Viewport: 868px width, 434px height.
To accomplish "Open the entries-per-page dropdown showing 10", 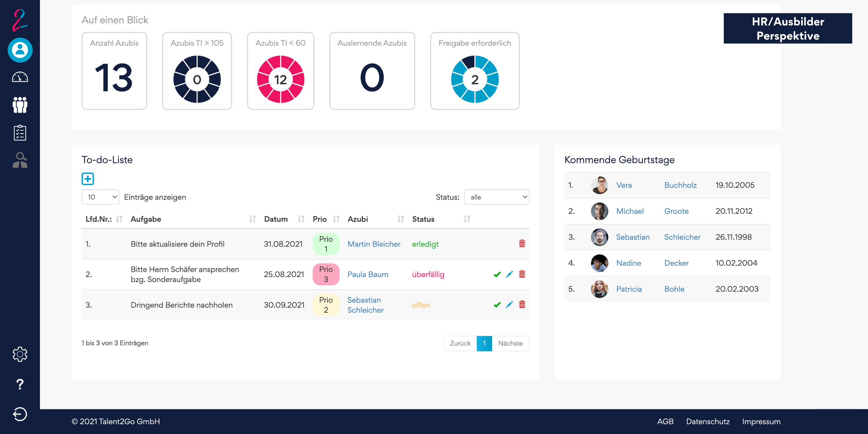I will (x=100, y=197).
